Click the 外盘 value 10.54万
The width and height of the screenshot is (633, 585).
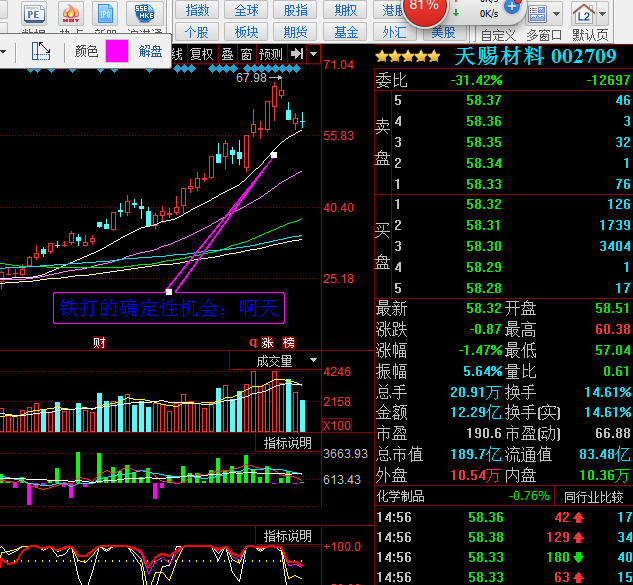pos(475,475)
